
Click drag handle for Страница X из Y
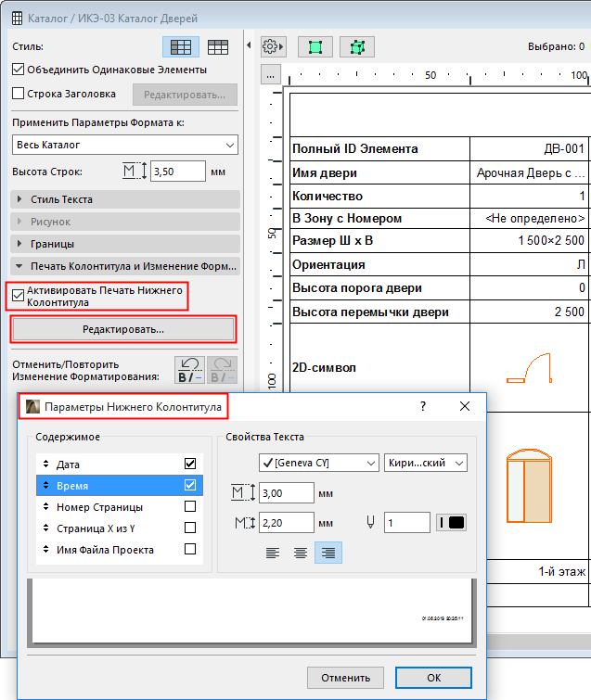coord(46,528)
